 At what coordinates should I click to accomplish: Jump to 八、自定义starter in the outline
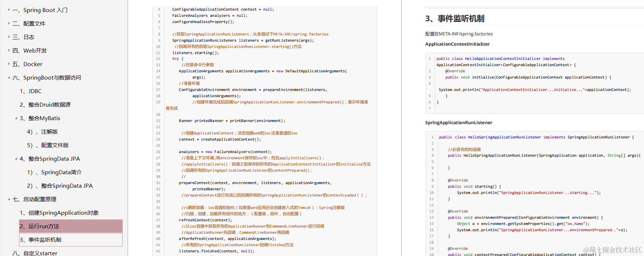pos(35,253)
